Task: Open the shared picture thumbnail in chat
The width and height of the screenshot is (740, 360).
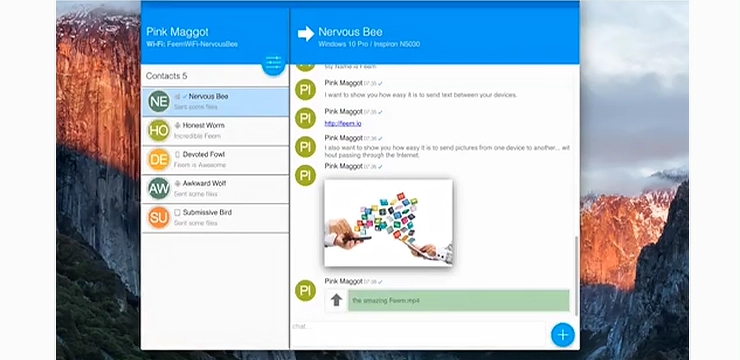Action: tap(388, 223)
